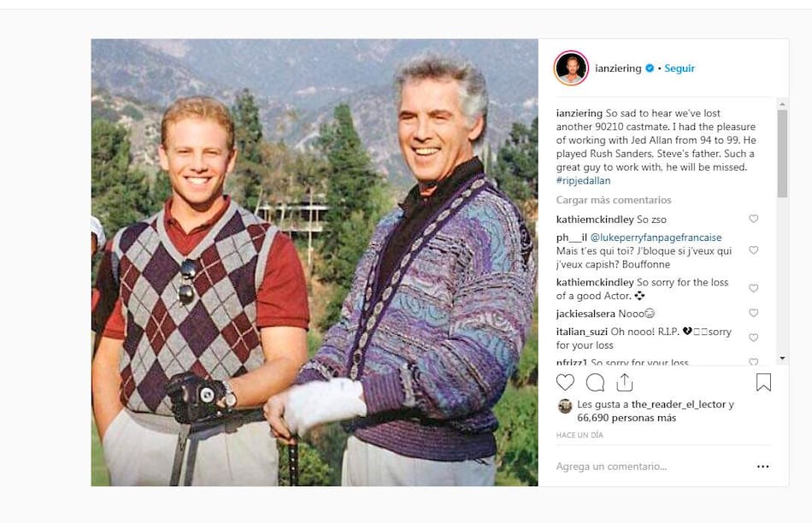The image size is (812, 523).
Task: Open the @lukeperryfanpagefrancaise mention
Action: pos(656,238)
